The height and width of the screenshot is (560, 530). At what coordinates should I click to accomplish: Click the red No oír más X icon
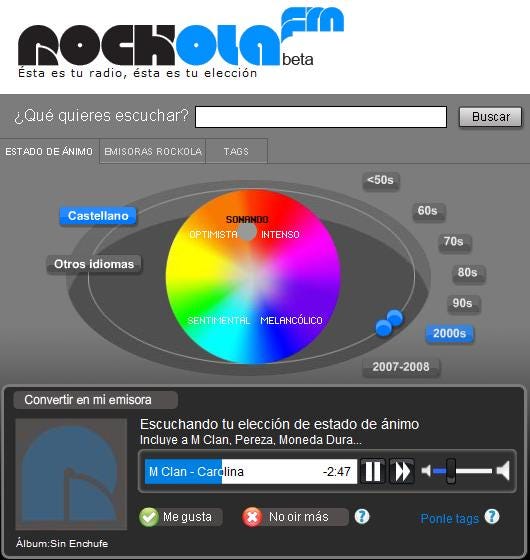point(252,517)
